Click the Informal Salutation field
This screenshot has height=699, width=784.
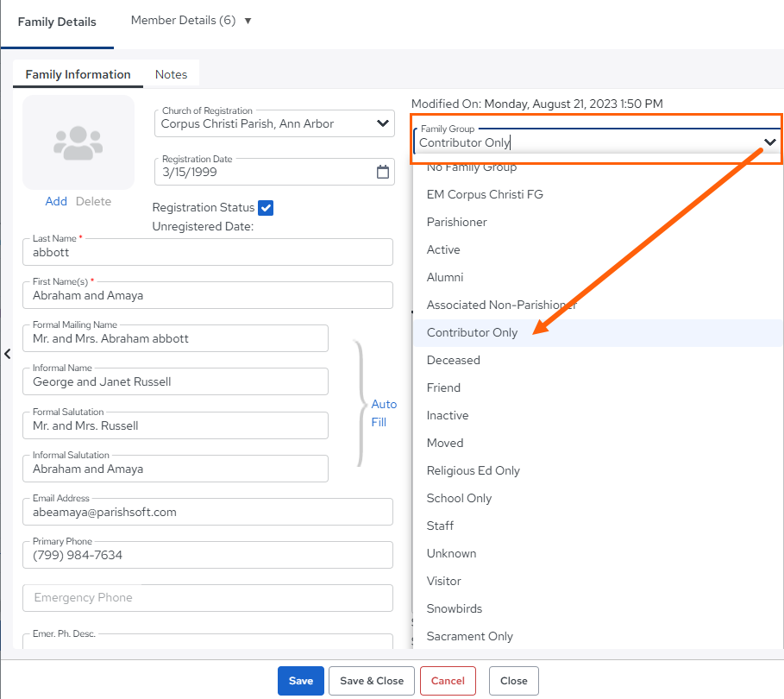(175, 469)
